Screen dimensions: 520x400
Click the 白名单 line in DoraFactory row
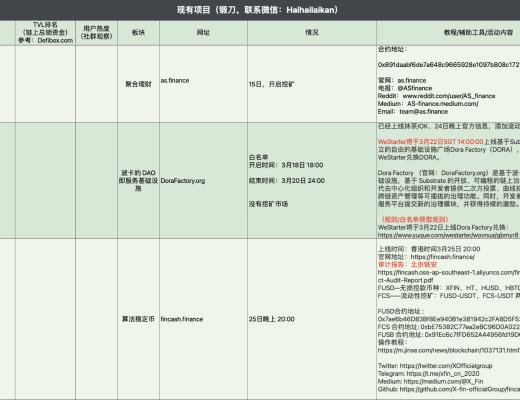coord(258,157)
